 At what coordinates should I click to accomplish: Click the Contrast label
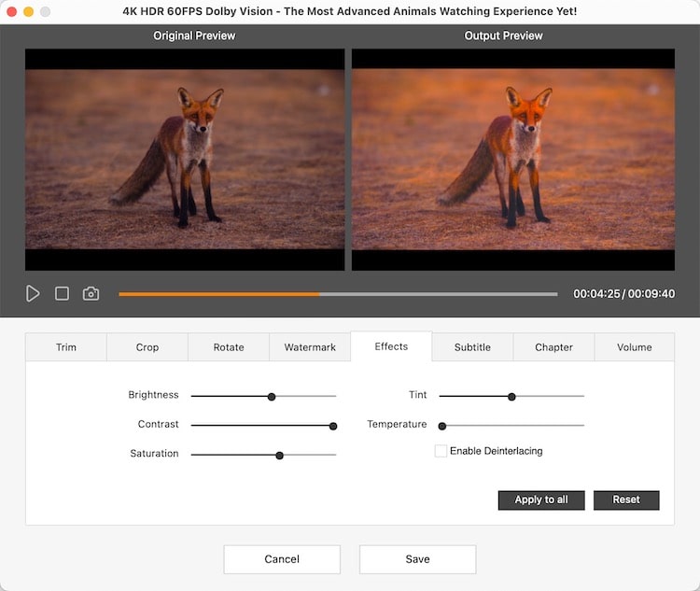click(158, 425)
